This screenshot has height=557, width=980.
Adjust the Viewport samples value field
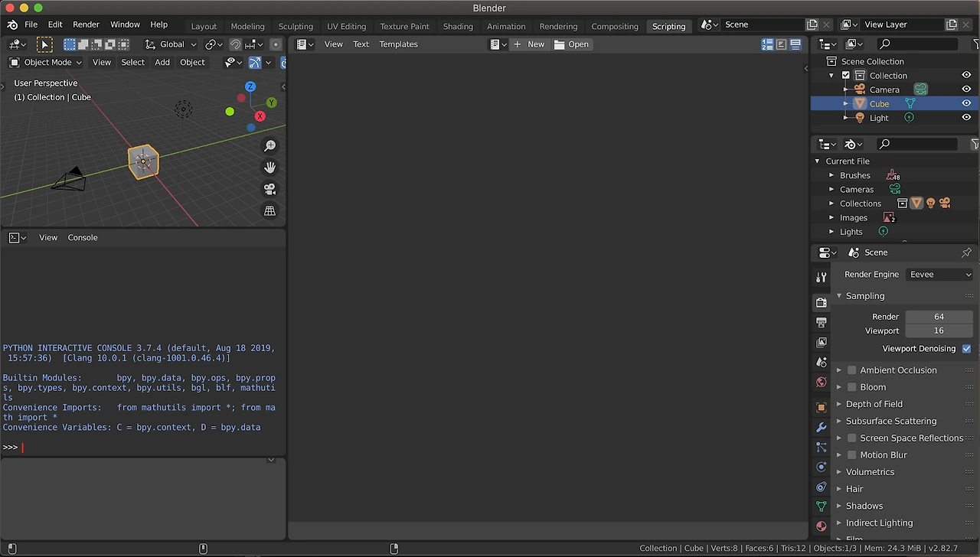tap(939, 331)
